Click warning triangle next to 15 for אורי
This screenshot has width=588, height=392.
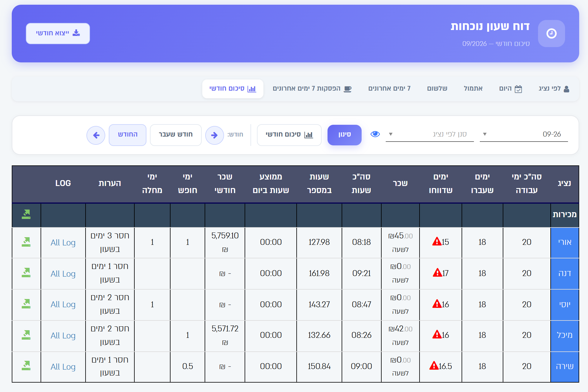pyautogui.click(x=437, y=242)
